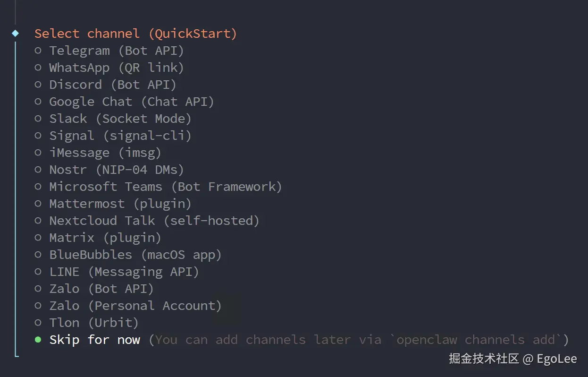588x377 pixels.
Task: Select the iMessage (imsg) channel
Action: (105, 153)
